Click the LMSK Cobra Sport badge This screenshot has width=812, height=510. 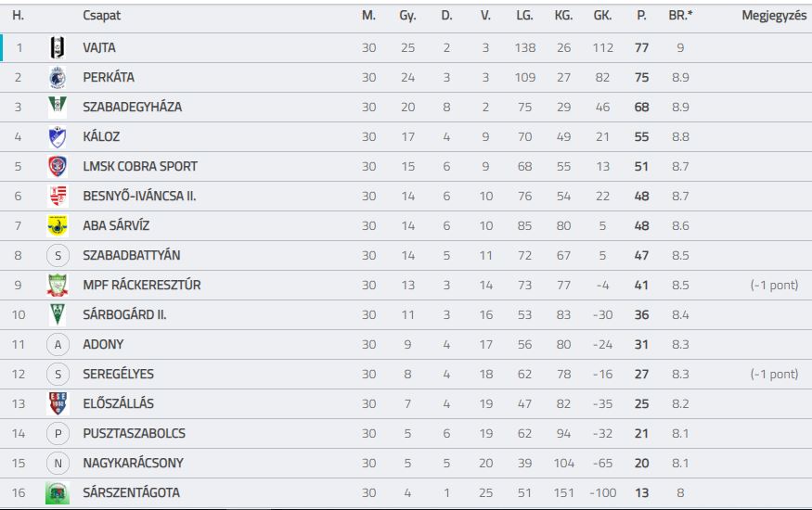(58, 167)
